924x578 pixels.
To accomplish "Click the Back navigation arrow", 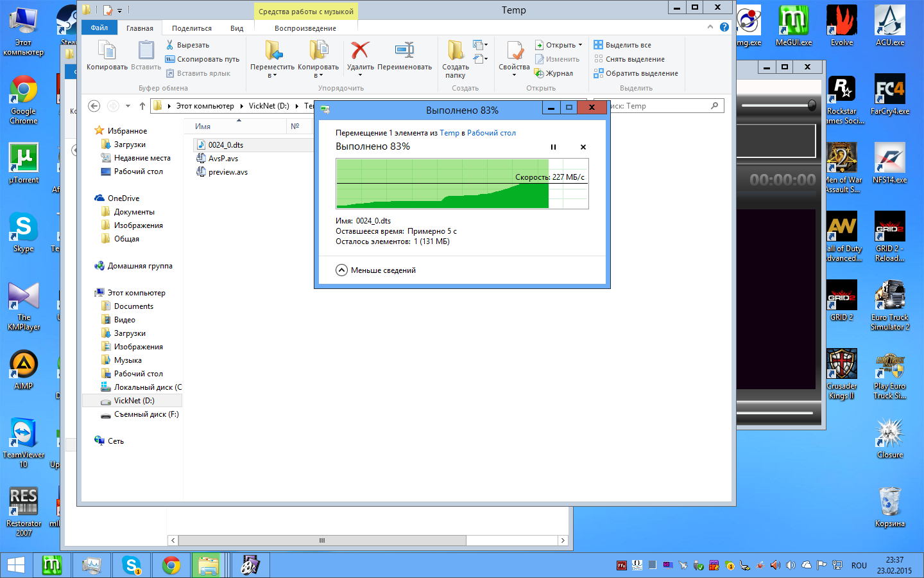I will 94,106.
